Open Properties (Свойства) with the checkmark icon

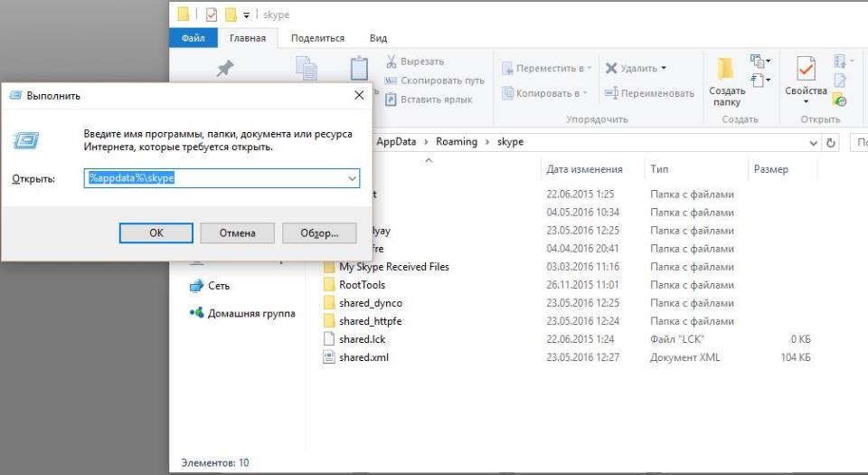click(805, 71)
